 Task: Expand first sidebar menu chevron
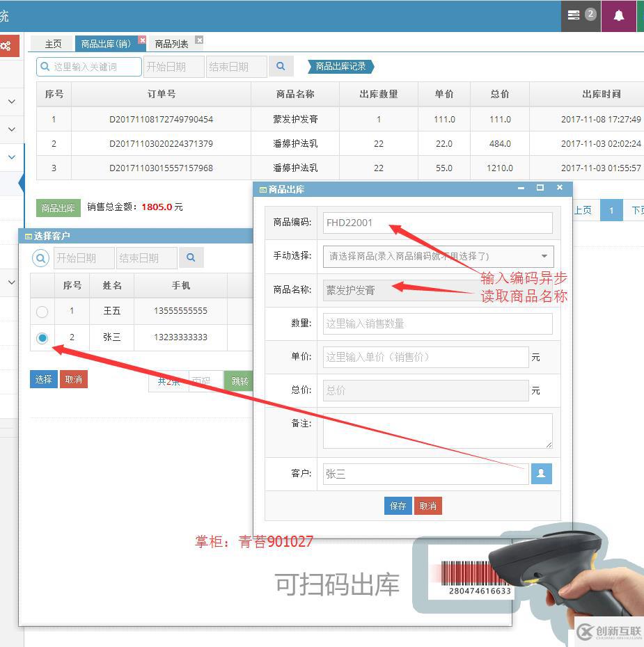point(12,101)
